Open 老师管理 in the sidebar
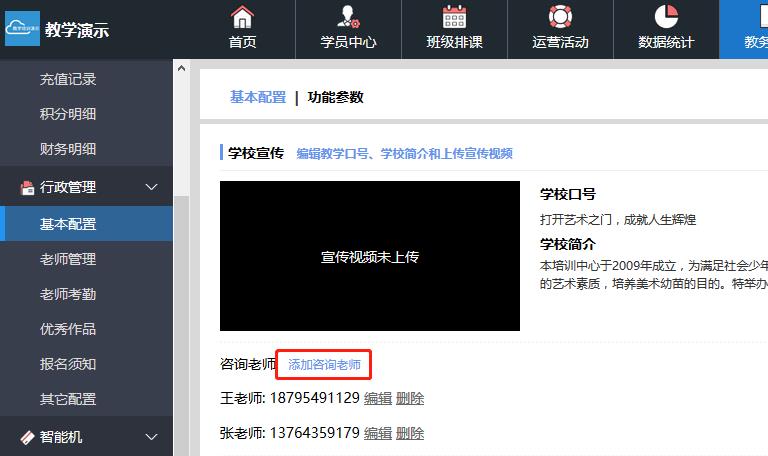Image resolution: width=768 pixels, height=456 pixels. 68,259
